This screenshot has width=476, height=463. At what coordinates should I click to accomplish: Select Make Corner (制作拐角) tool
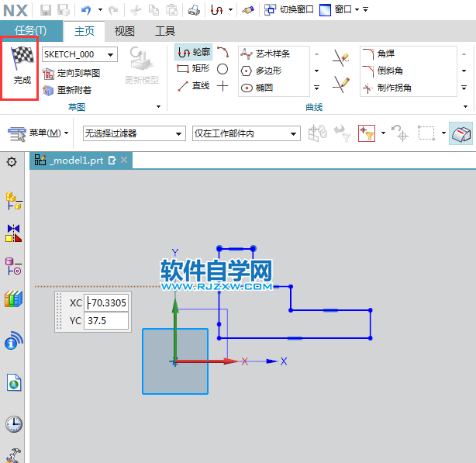(x=387, y=88)
